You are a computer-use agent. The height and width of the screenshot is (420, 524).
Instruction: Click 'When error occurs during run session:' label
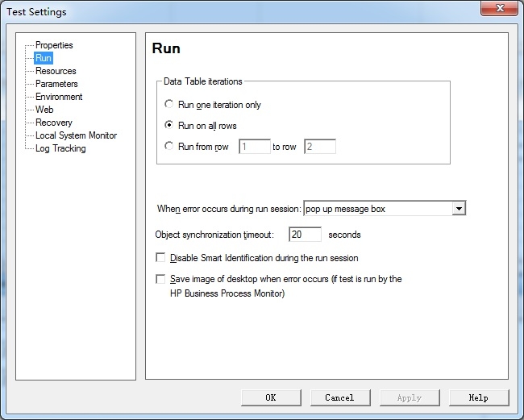tap(229, 209)
